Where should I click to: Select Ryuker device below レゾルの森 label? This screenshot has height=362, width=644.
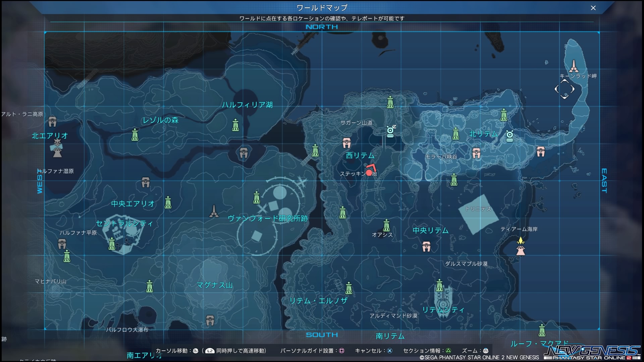(x=135, y=135)
